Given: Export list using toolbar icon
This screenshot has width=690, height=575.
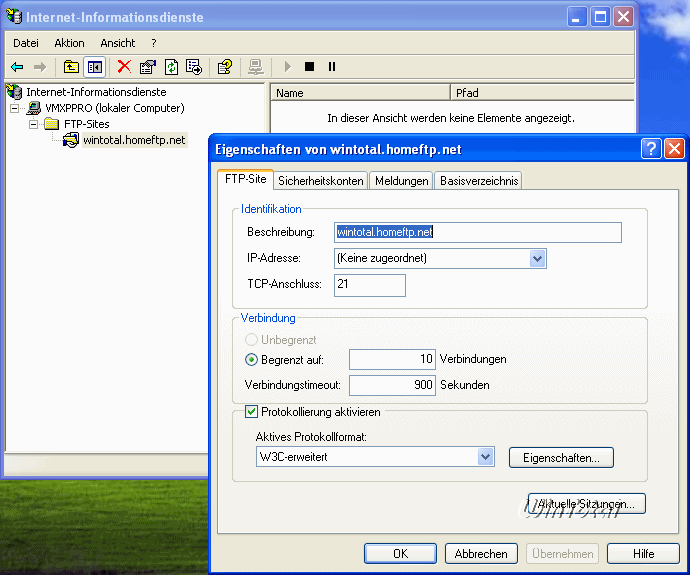Looking at the screenshot, I should pyautogui.click(x=194, y=67).
